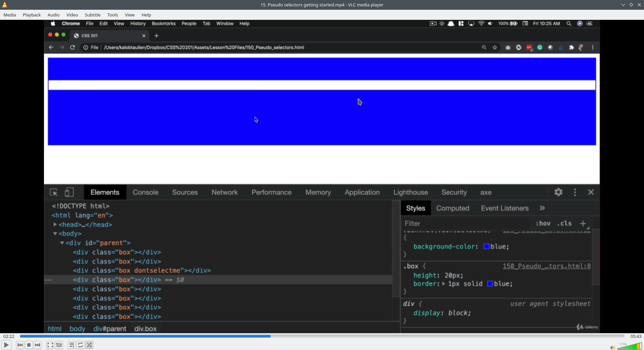Open DevTools settings gear
This screenshot has height=350, width=644.
pos(558,192)
